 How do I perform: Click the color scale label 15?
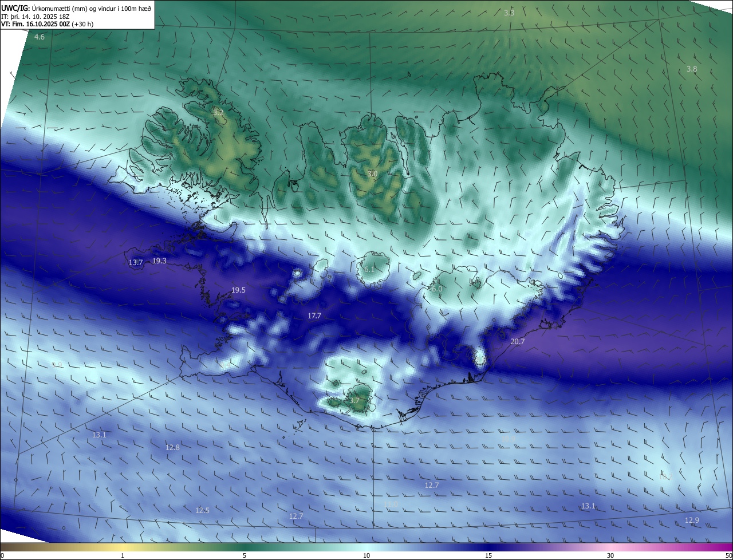(x=488, y=555)
